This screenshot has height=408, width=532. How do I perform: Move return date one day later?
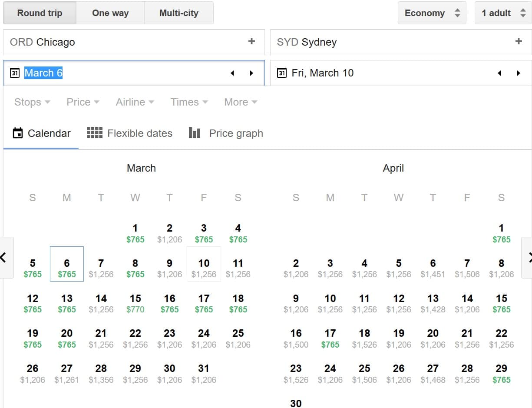pyautogui.click(x=519, y=73)
